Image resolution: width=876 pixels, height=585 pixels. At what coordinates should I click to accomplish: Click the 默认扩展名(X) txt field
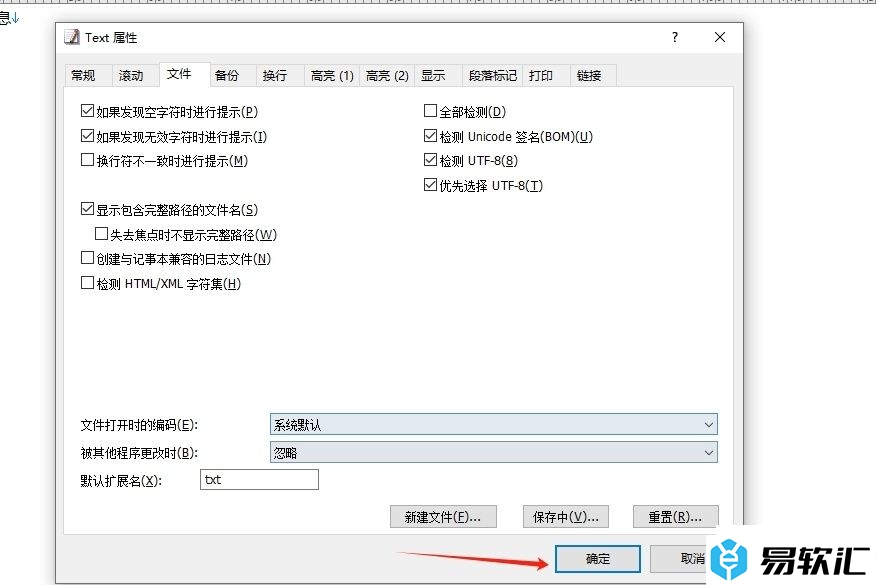click(259, 479)
